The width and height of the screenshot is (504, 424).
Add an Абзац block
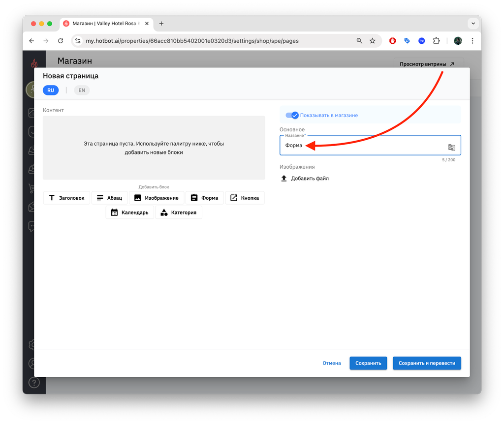[110, 198]
